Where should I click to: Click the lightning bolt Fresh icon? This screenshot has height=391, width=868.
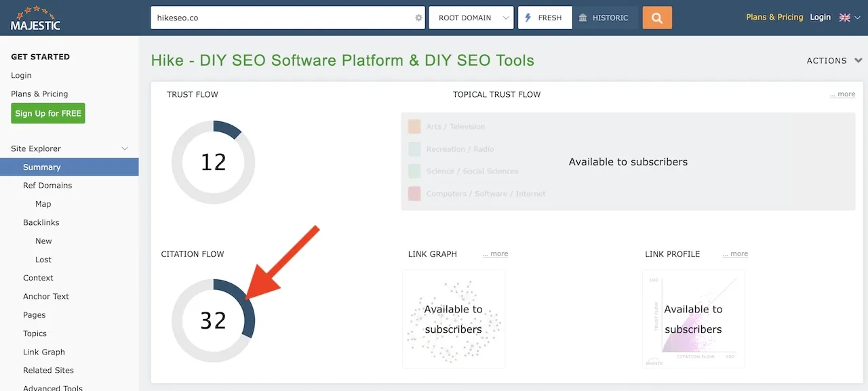point(528,18)
